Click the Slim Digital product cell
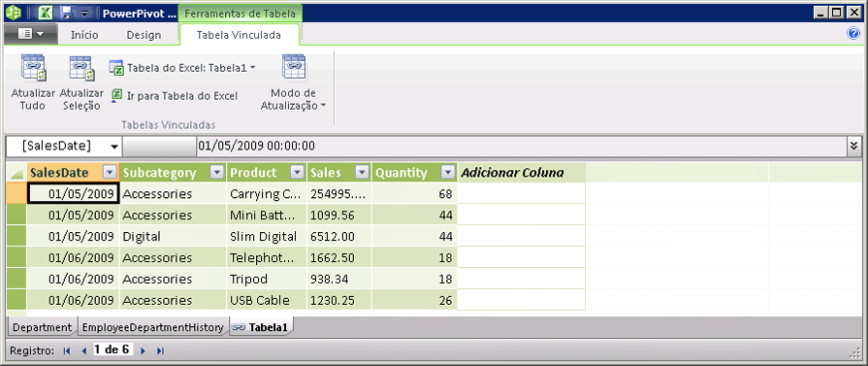Image resolution: width=868 pixels, height=366 pixels. [x=267, y=236]
